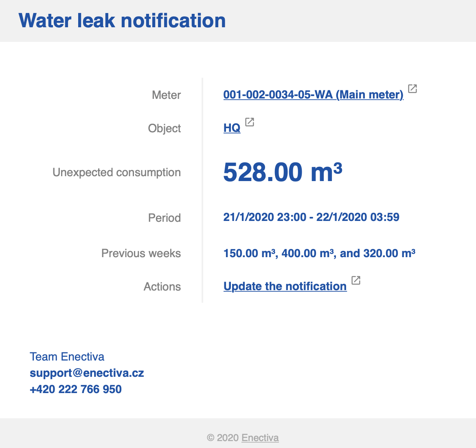Click the period date range text
Image resolution: width=476 pixels, height=448 pixels.
click(x=311, y=217)
